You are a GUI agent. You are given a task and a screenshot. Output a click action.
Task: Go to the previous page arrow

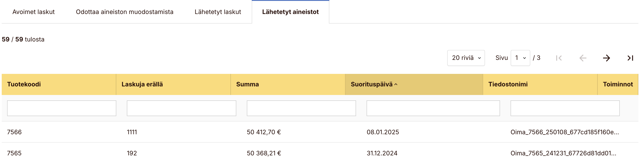(x=583, y=58)
